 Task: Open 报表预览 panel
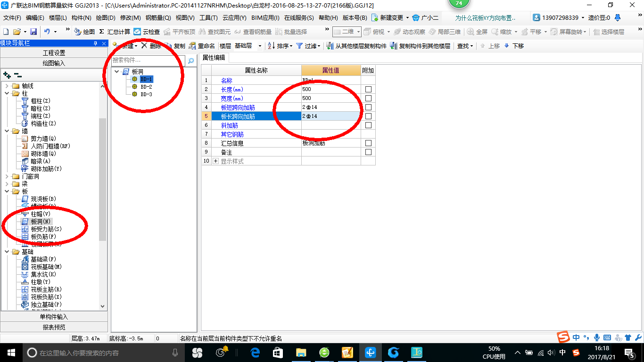54,327
